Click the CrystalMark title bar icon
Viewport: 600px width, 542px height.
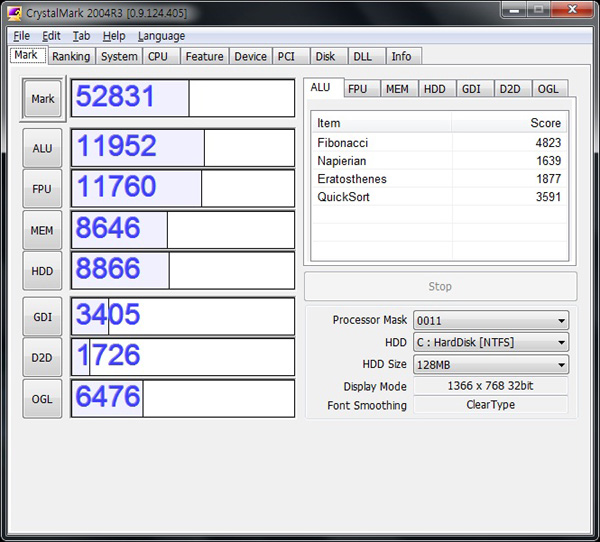15,13
